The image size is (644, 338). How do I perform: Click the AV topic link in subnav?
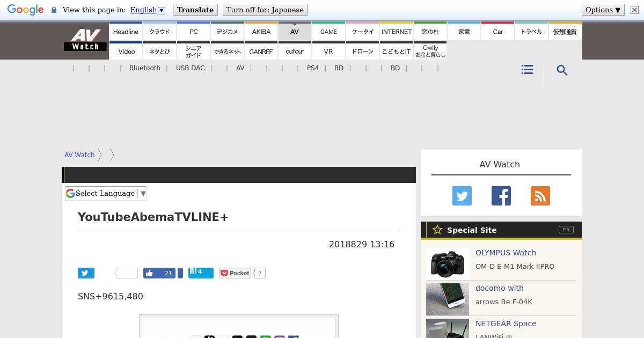coord(240,68)
